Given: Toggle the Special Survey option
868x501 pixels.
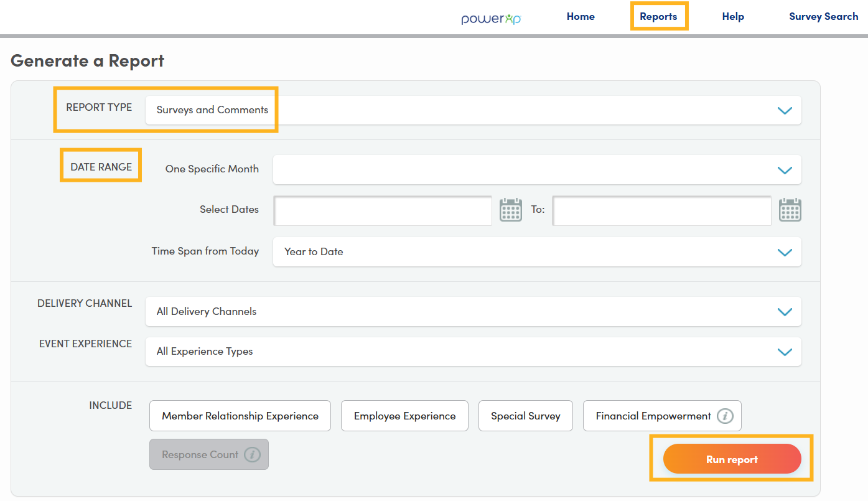Looking at the screenshot, I should [525, 416].
